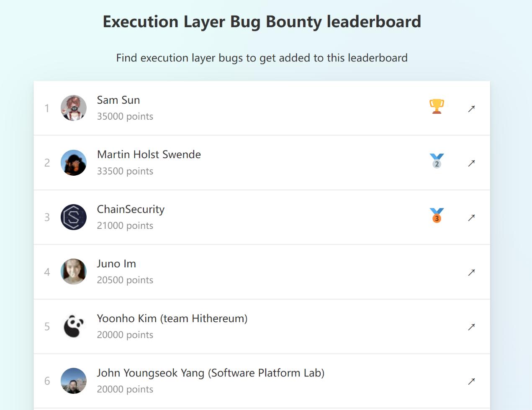The height and width of the screenshot is (410, 532).
Task: Click the ChainSecurity logo avatar
Action: (x=74, y=217)
